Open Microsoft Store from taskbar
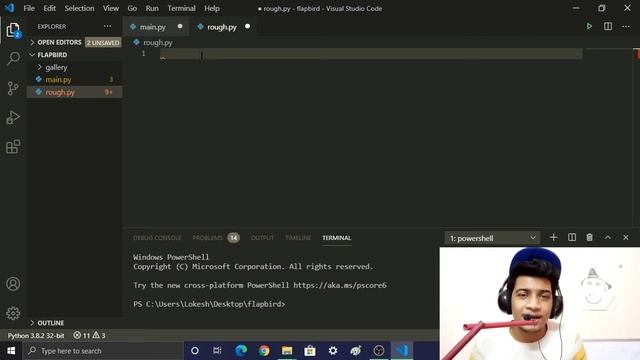Image resolution: width=640 pixels, height=360 pixels. 310,351
